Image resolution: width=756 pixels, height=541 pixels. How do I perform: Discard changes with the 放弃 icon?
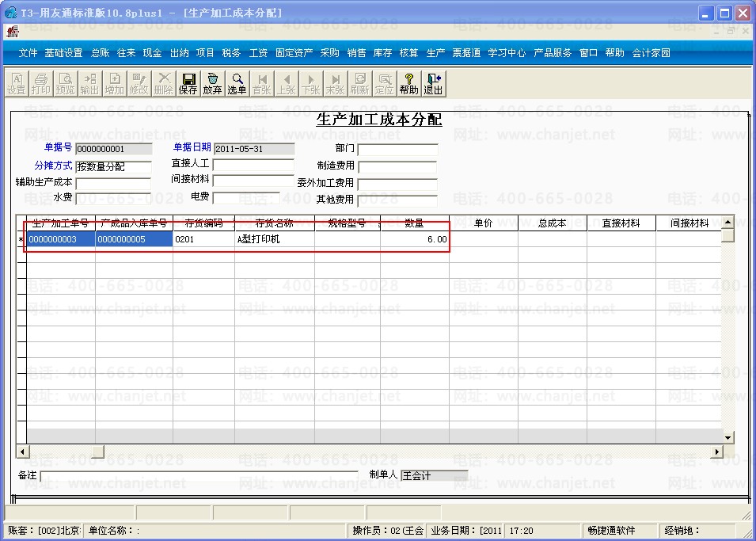(x=213, y=84)
